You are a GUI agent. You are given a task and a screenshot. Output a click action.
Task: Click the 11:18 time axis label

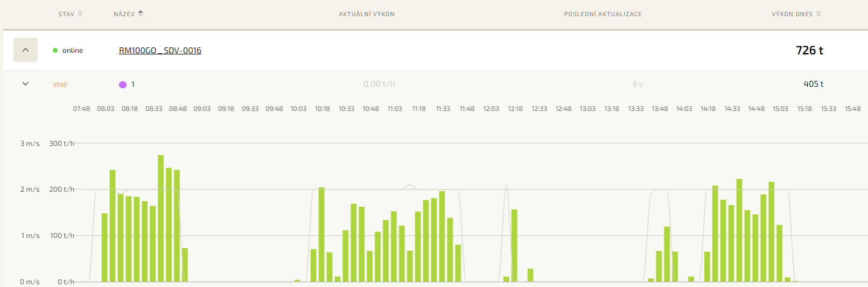pos(419,109)
